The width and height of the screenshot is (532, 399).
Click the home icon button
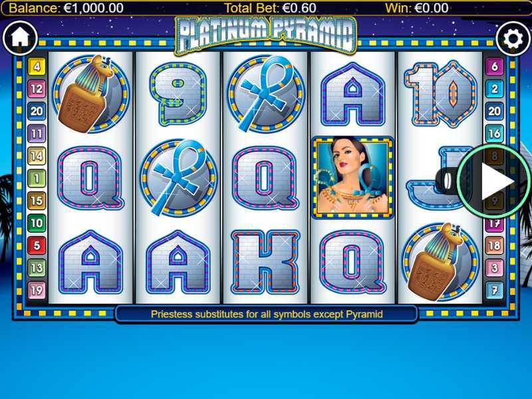21,38
